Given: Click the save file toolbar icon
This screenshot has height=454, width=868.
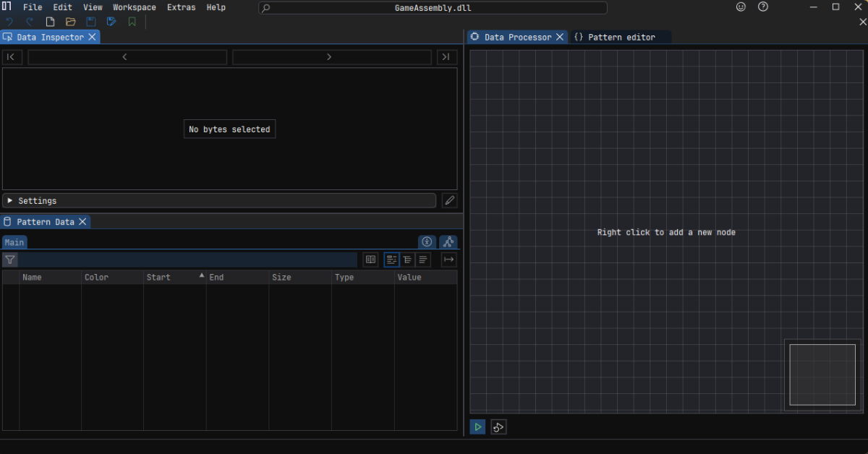Looking at the screenshot, I should 91,22.
